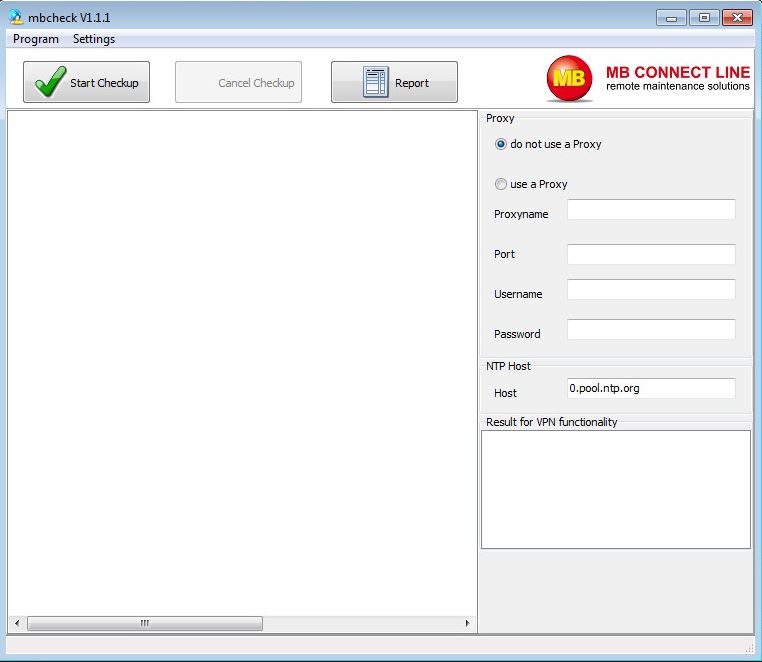762x662 pixels.
Task: Click the 'Result for VPN functionality' label
Action: point(552,422)
